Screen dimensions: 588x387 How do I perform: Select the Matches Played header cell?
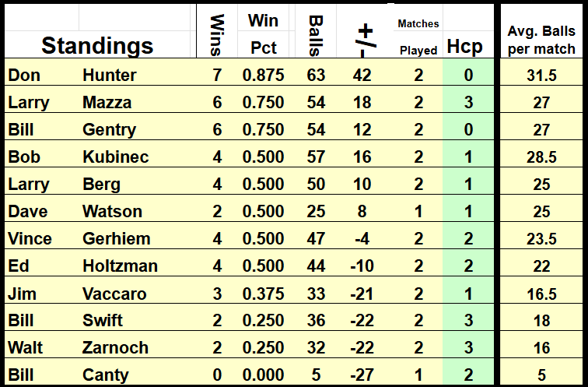coord(418,37)
